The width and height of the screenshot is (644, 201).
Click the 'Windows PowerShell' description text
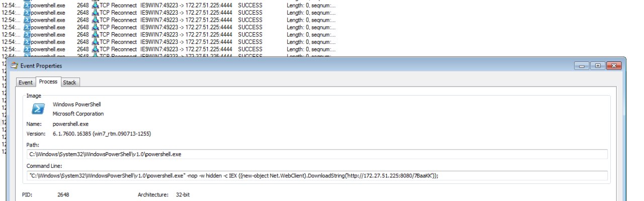77,104
